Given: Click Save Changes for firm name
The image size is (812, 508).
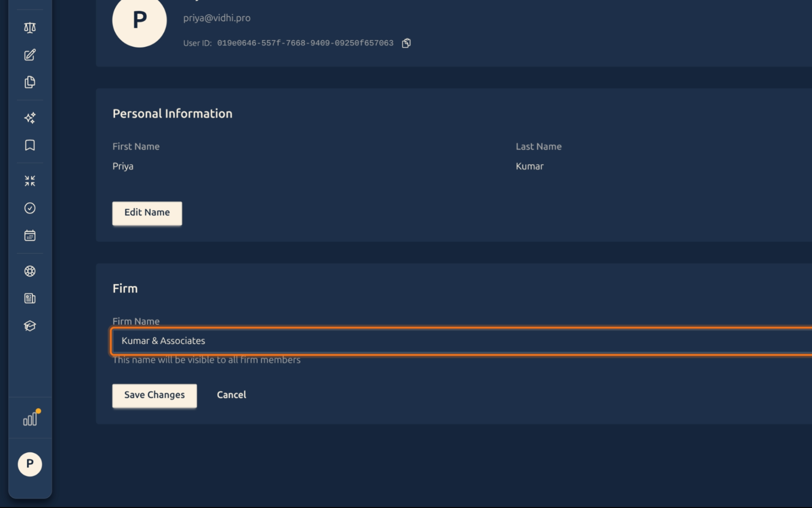Looking at the screenshot, I should point(154,395).
